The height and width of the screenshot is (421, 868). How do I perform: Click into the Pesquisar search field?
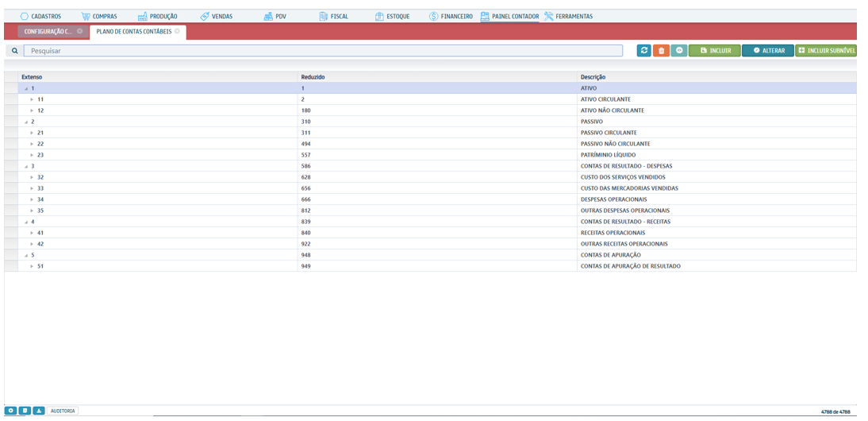(323, 50)
